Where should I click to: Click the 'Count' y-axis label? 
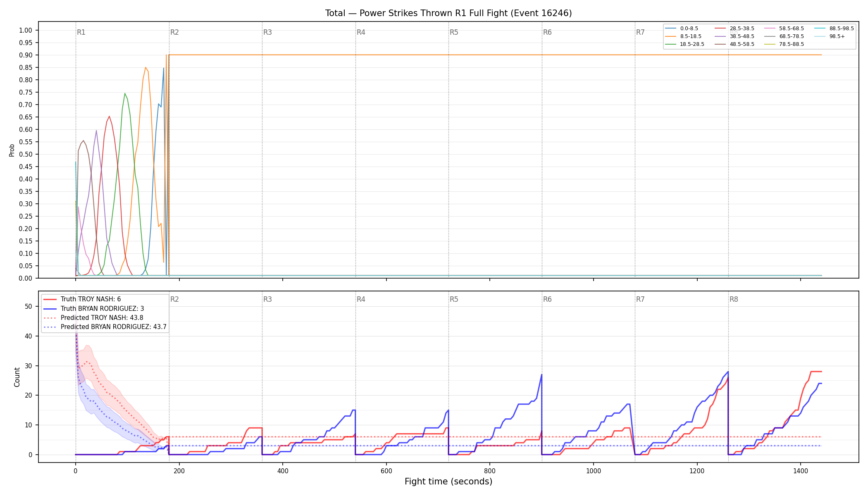click(x=17, y=377)
